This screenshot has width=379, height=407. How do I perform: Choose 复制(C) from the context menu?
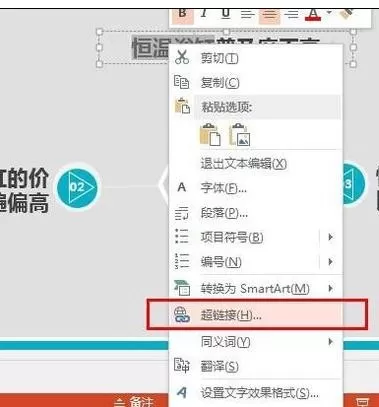220,83
